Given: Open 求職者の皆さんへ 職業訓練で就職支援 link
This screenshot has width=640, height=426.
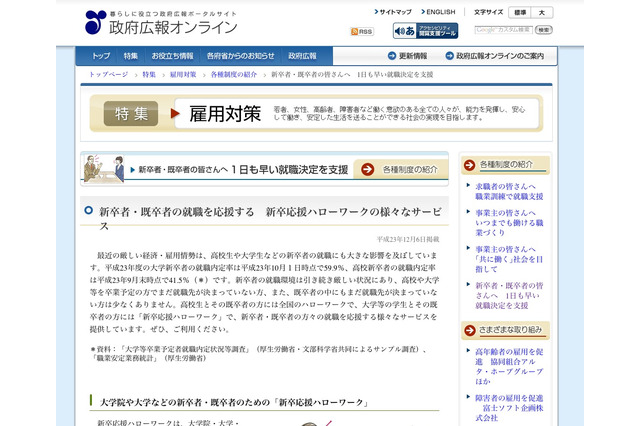Looking at the screenshot, I should tap(509, 191).
